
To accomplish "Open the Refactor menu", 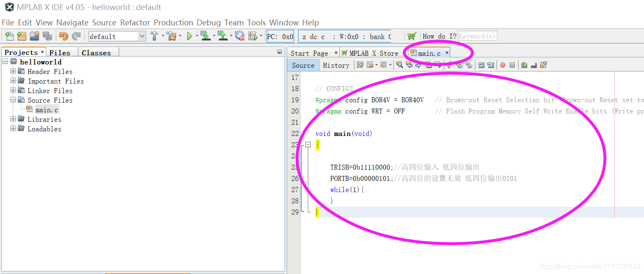I will [135, 22].
